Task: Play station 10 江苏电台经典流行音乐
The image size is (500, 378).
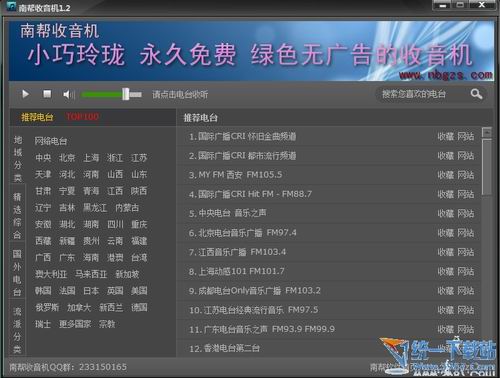Action: pos(254,310)
